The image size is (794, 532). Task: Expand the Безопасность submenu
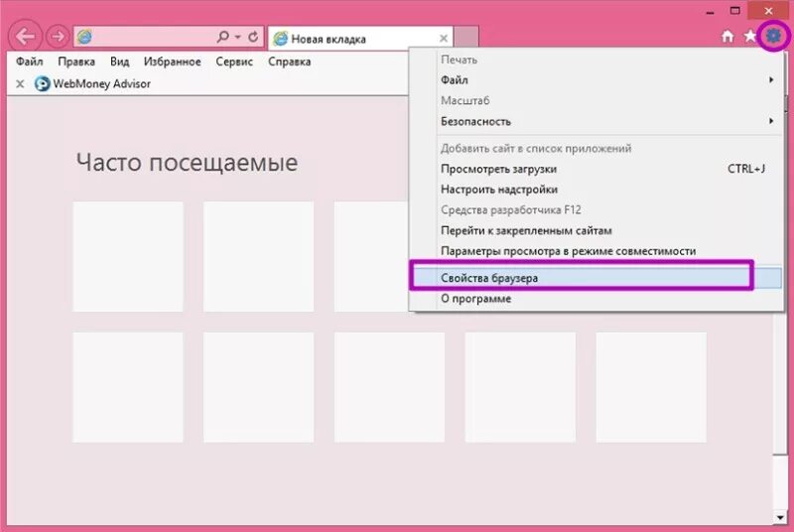pos(596,121)
